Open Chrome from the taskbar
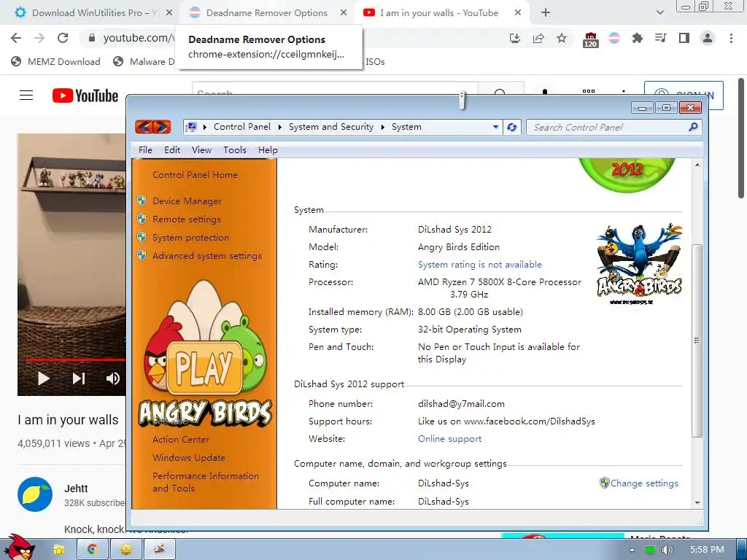This screenshot has width=747, height=560. (93, 550)
